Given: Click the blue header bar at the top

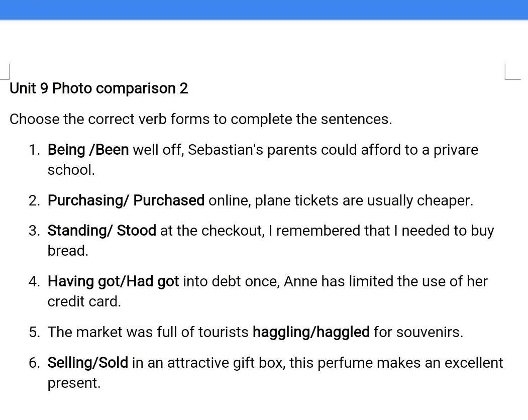Looking at the screenshot, I should [264, 10].
